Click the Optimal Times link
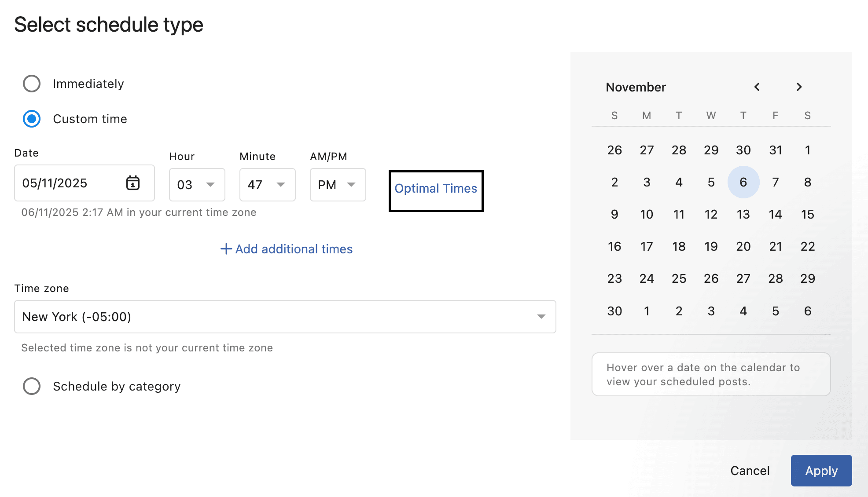This screenshot has width=868, height=497. click(x=436, y=189)
